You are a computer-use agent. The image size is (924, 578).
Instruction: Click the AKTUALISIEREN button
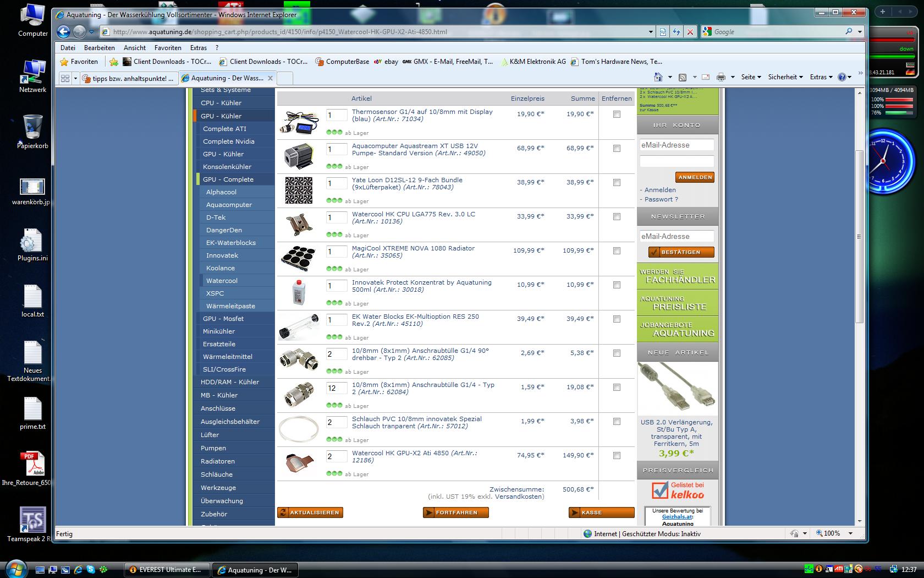pyautogui.click(x=310, y=512)
